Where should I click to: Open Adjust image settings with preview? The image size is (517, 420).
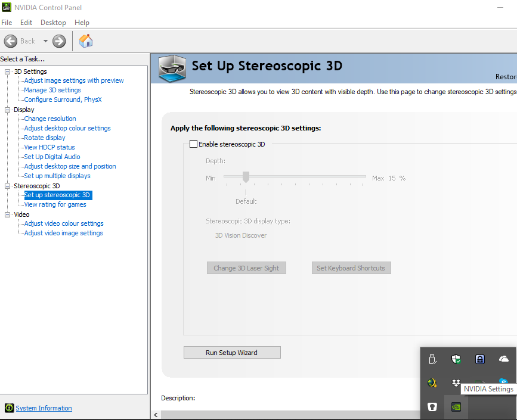(x=74, y=80)
